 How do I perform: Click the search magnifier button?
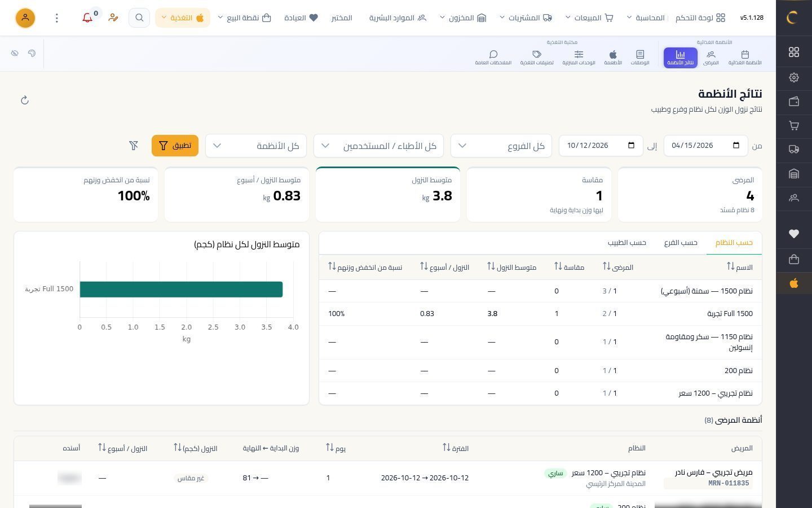pyautogui.click(x=139, y=18)
